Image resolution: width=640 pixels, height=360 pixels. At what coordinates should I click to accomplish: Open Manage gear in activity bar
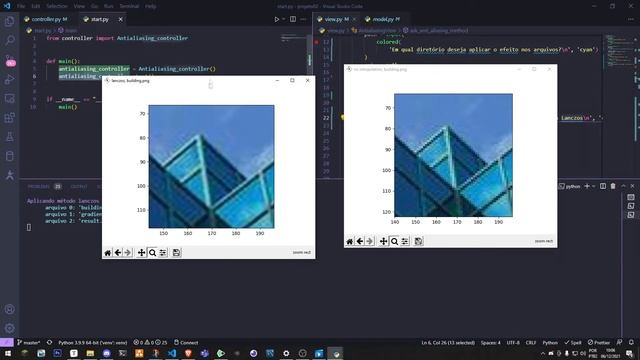coord(9,328)
